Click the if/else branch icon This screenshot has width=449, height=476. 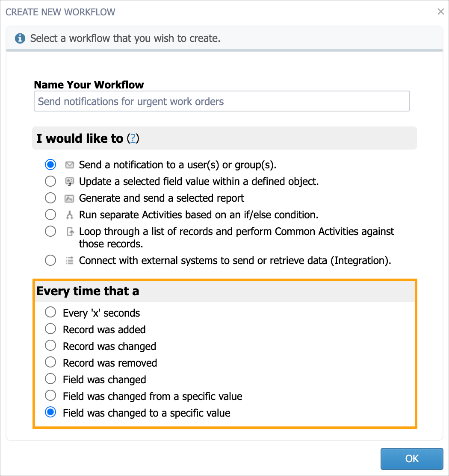point(70,215)
